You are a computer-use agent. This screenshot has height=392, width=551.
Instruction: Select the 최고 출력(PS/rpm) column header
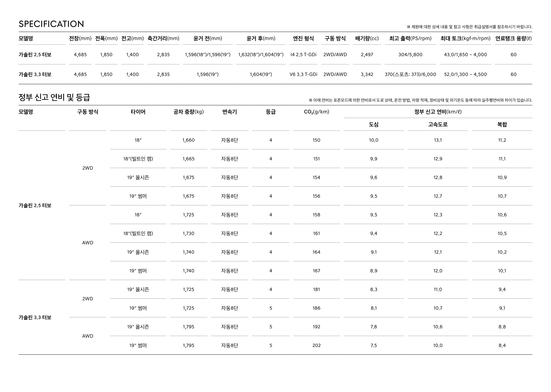[x=410, y=38]
